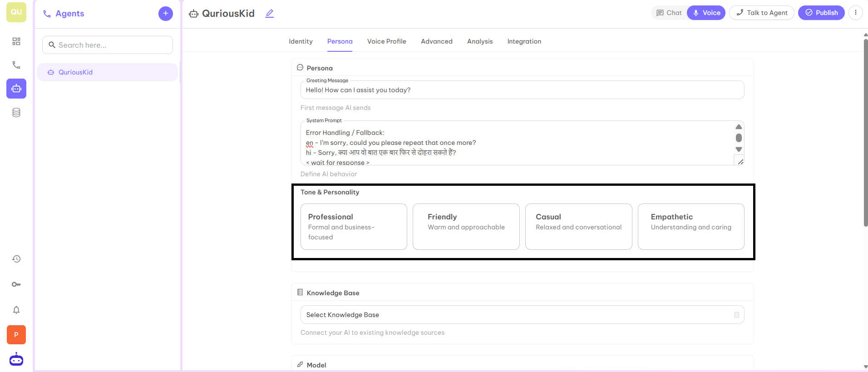This screenshot has width=868, height=372.
Task: Open the Analysis tab
Action: (x=480, y=41)
